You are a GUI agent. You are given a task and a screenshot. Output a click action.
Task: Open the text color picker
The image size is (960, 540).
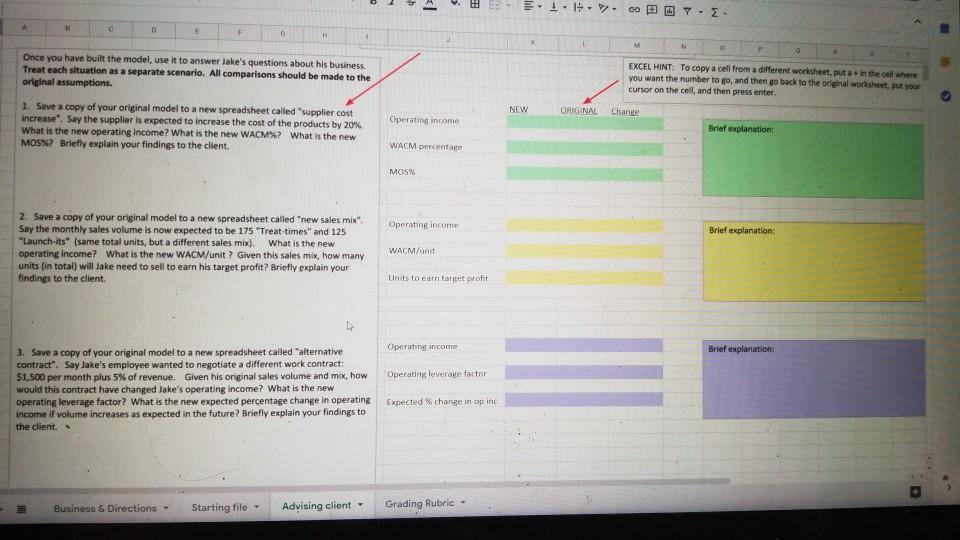pos(430,4)
